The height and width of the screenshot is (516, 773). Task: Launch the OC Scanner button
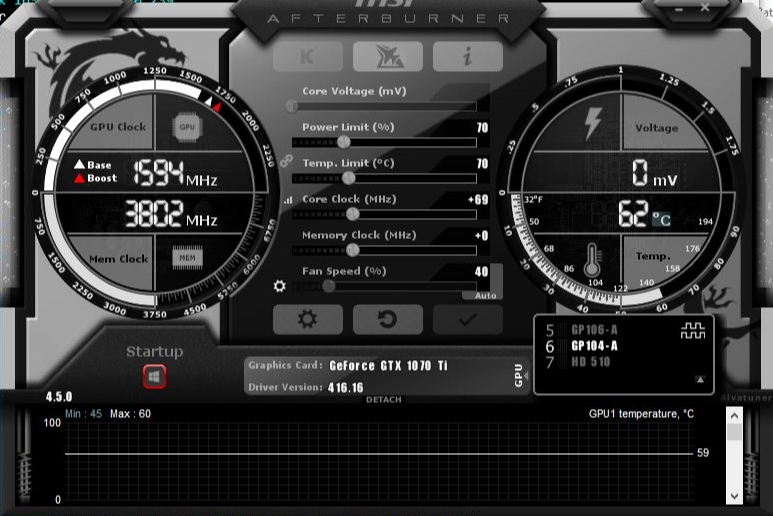coord(388,57)
